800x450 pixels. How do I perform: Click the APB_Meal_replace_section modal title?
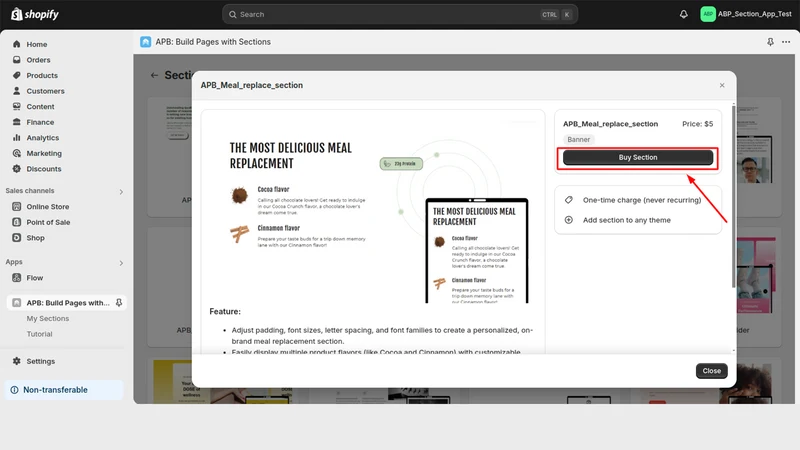point(252,85)
